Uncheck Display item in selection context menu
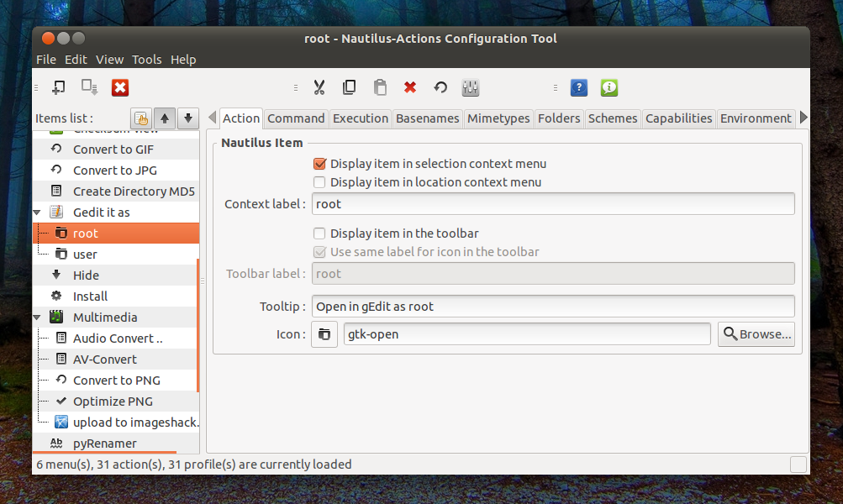The height and width of the screenshot is (504, 843). [x=320, y=164]
